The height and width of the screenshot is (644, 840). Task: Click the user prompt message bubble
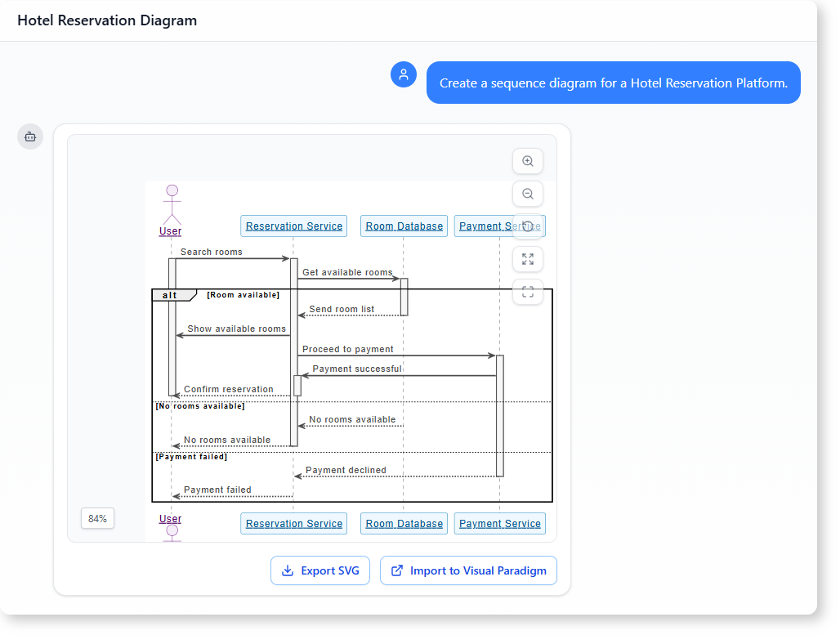tap(613, 83)
